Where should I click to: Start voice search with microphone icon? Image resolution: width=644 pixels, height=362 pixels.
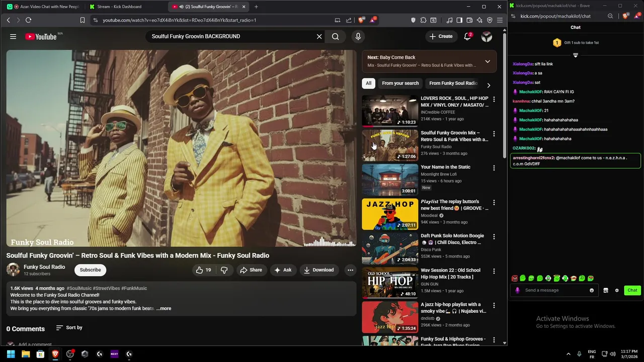coord(358,36)
